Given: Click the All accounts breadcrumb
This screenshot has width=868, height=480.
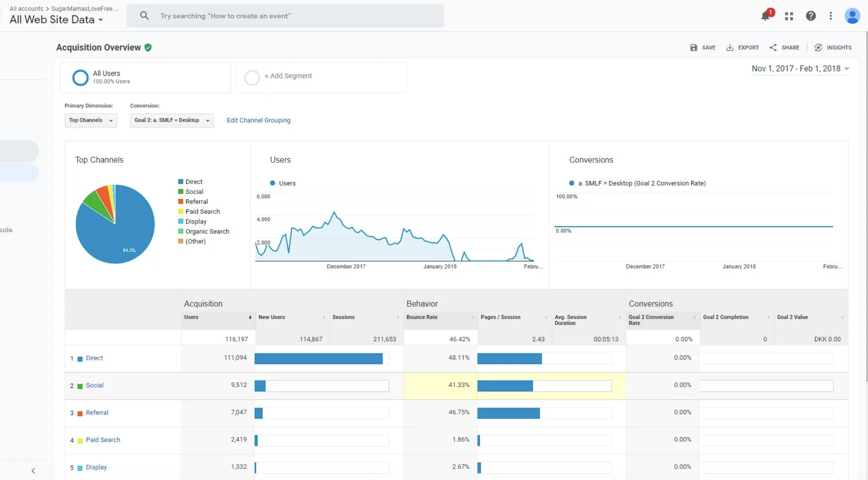Looking at the screenshot, I should tap(26, 8).
